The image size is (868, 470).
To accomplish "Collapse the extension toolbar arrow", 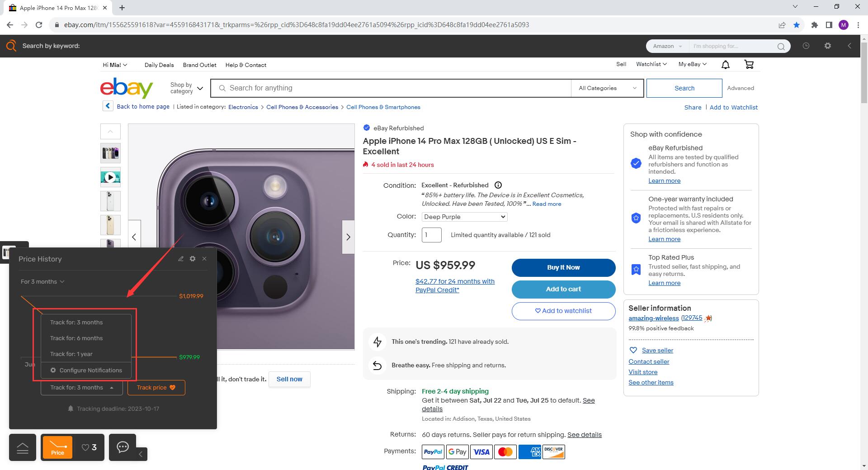I will coord(849,46).
